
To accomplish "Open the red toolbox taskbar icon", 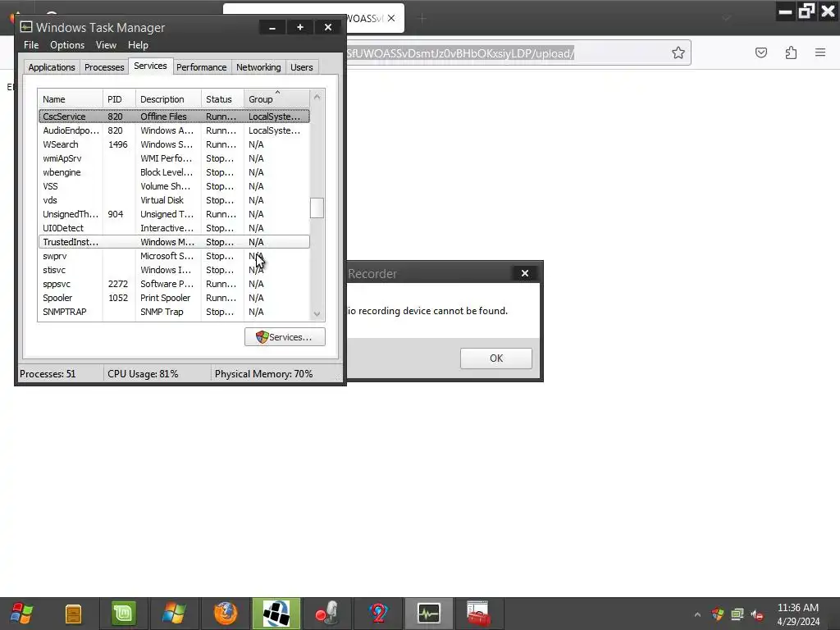I will pyautogui.click(x=478, y=614).
